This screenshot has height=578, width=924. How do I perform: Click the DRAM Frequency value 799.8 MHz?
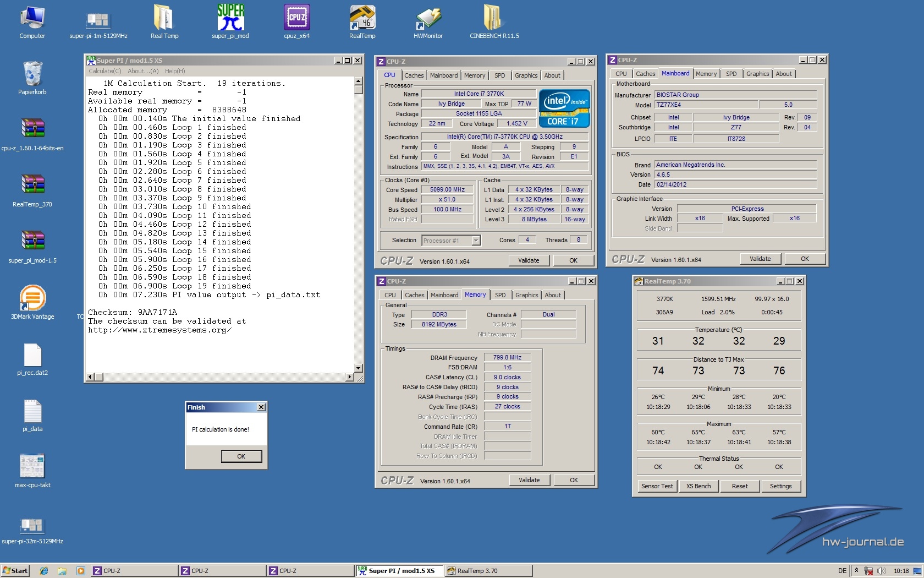tap(507, 357)
